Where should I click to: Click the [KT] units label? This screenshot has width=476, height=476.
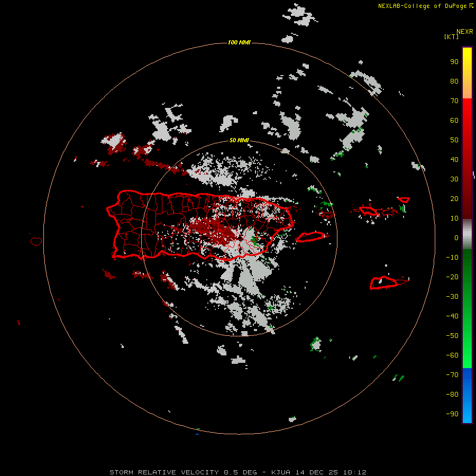(451, 36)
